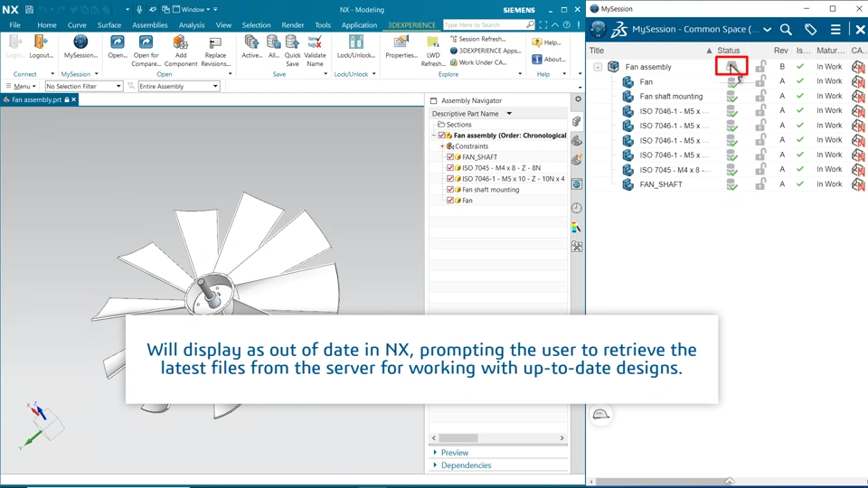This screenshot has height=488, width=868.
Task: Click the search magnifier in MySession panel
Action: 786,29
